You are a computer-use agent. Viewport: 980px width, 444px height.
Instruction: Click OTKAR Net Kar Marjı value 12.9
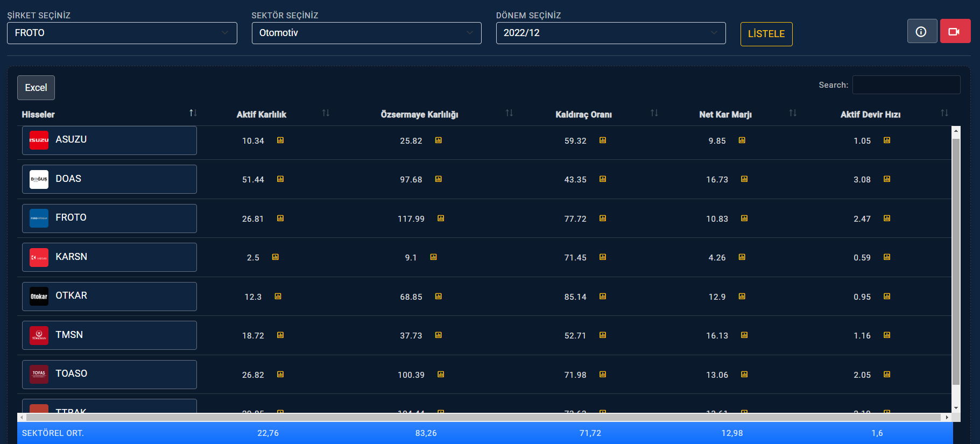pos(717,297)
